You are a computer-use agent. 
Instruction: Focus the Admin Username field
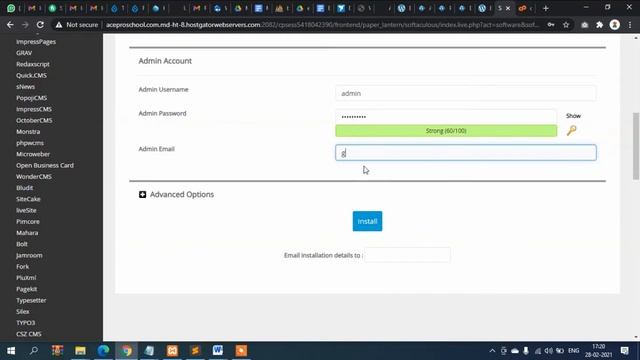465,93
